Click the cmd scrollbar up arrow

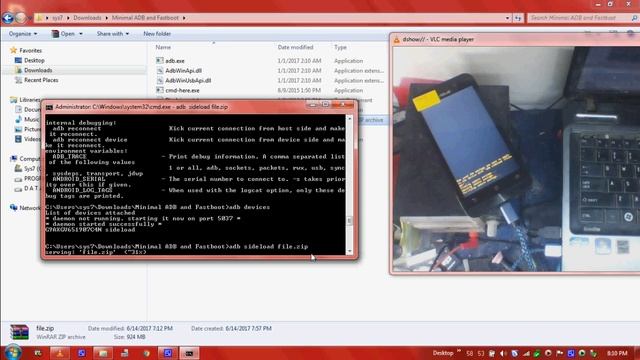coord(349,118)
